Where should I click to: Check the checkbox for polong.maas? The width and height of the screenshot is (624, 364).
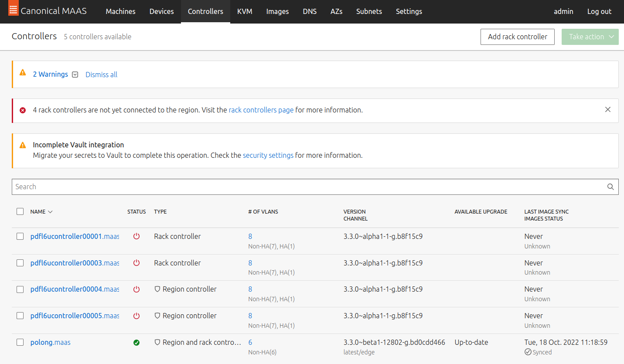(x=20, y=342)
